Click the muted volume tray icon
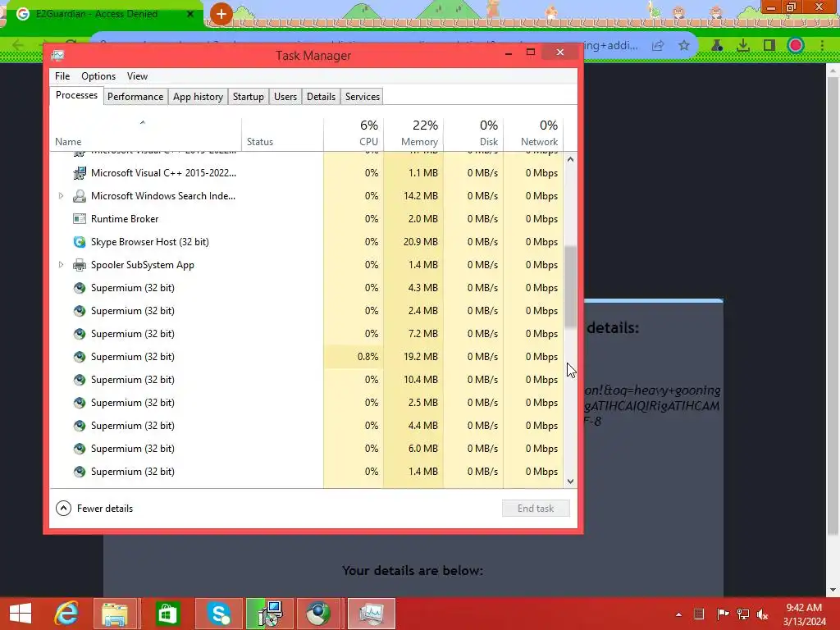This screenshot has width=840, height=630. click(x=762, y=614)
